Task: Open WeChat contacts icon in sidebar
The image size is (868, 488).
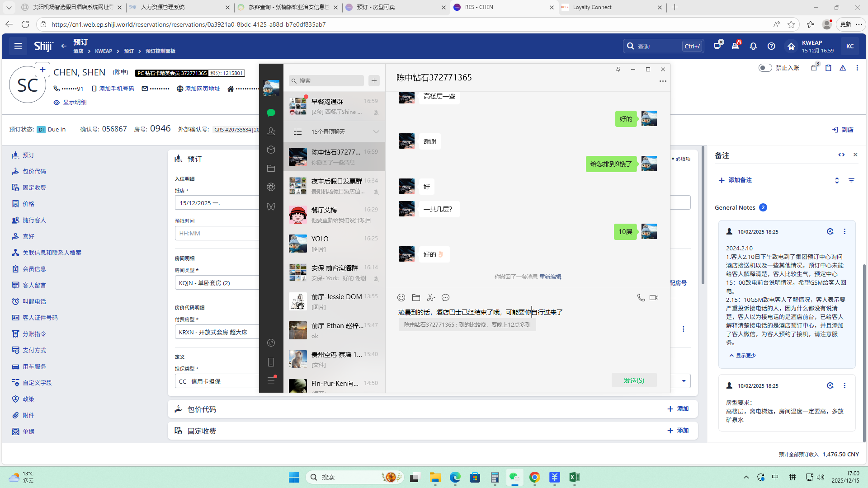Action: [271, 131]
